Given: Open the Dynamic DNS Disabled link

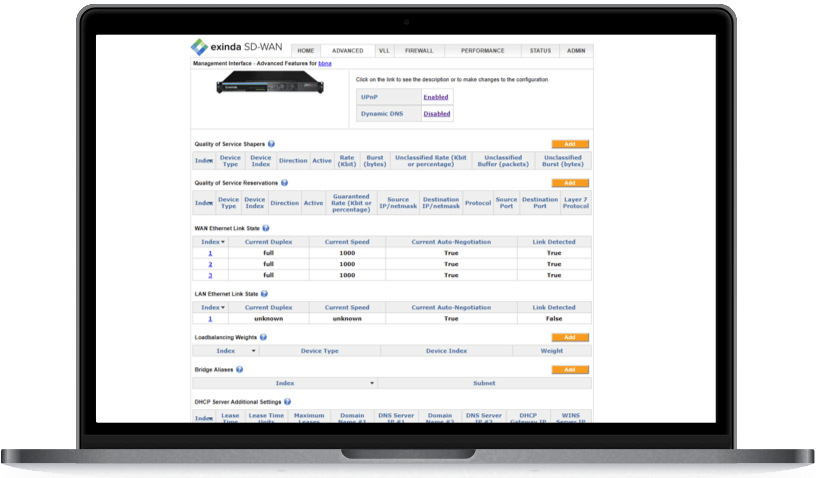Looking at the screenshot, I should coord(437,114).
